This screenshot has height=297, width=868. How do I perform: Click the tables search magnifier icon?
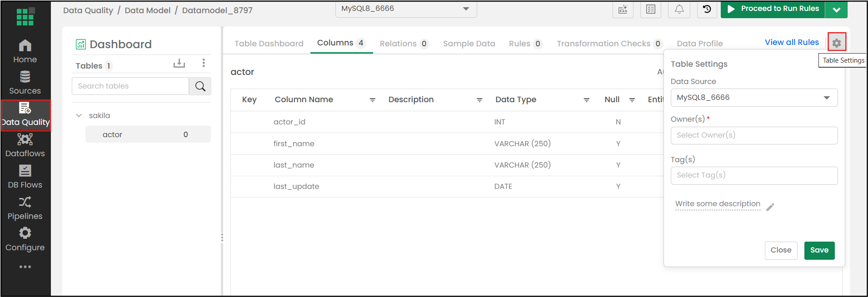[200, 86]
